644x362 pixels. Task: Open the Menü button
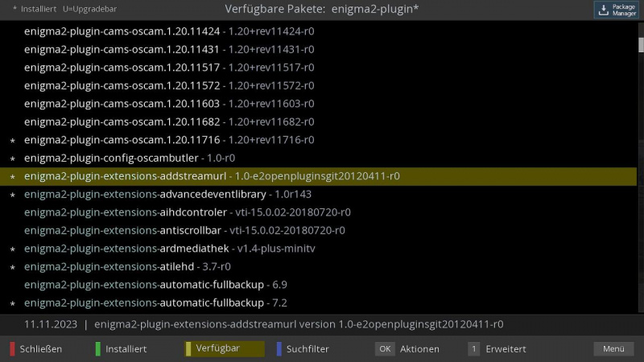click(x=613, y=349)
